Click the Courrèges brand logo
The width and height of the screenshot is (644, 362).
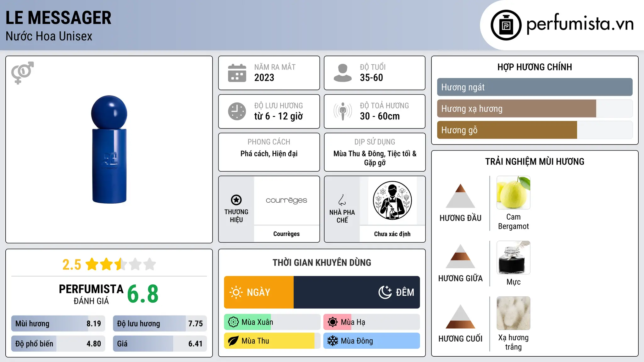[286, 200]
